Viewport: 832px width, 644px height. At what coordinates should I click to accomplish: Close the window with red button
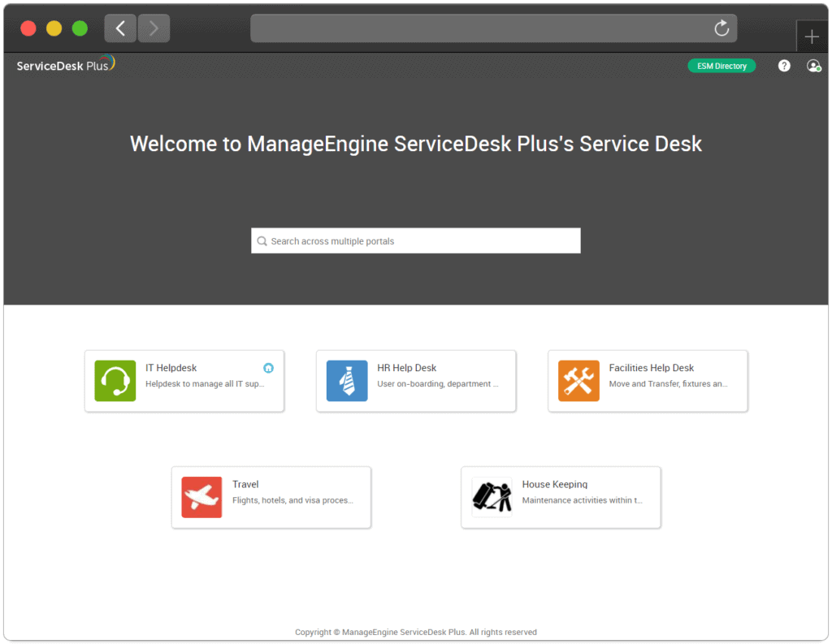click(28, 28)
